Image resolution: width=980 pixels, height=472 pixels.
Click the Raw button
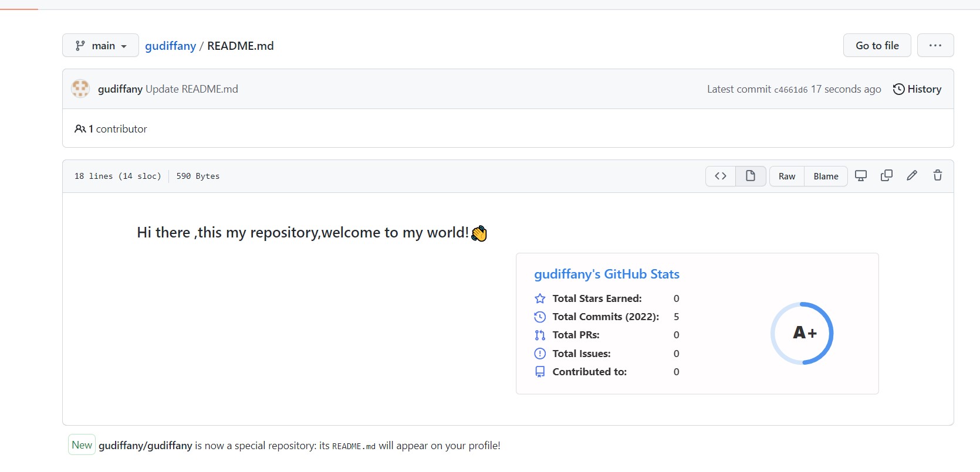[787, 176]
